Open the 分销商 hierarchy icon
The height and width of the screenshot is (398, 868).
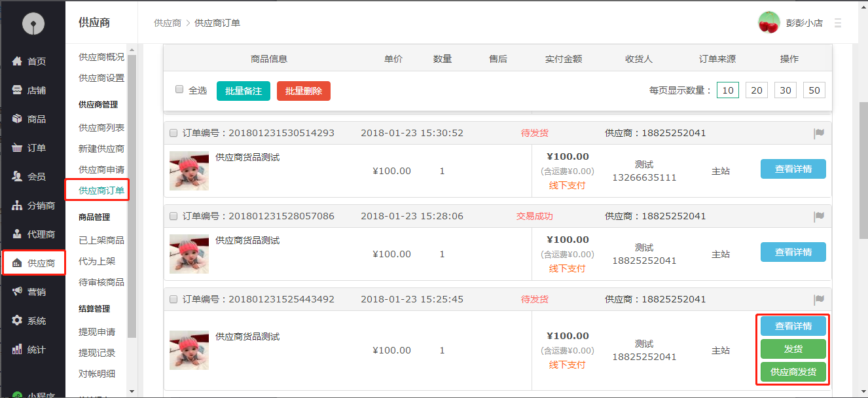point(18,206)
